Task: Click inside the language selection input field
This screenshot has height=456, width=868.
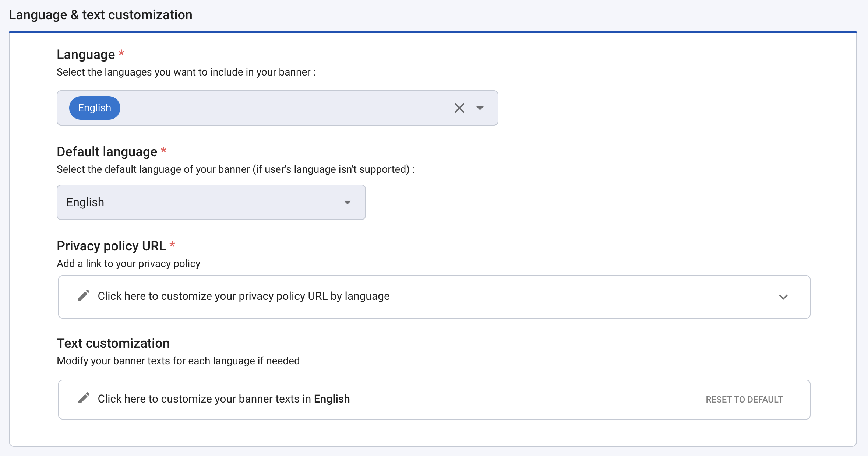Action: [x=276, y=108]
